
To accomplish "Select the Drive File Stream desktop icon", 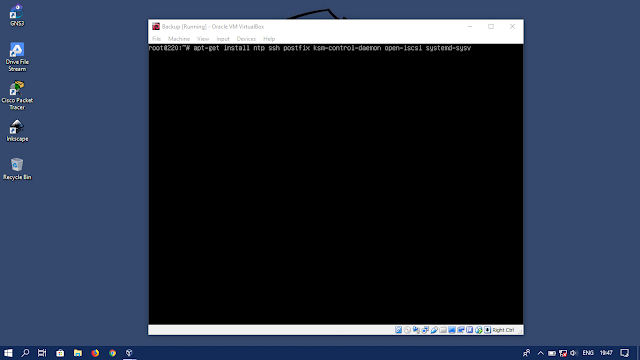I will [x=17, y=57].
